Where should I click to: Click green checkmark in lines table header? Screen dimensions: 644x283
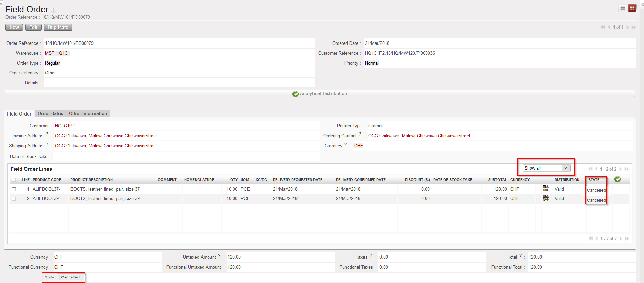click(x=617, y=179)
